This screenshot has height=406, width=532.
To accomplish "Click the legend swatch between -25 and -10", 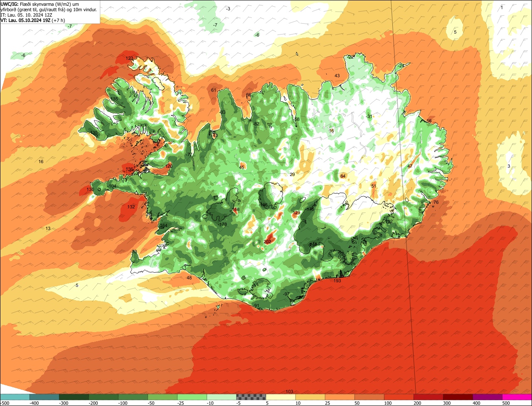I will [192, 397].
